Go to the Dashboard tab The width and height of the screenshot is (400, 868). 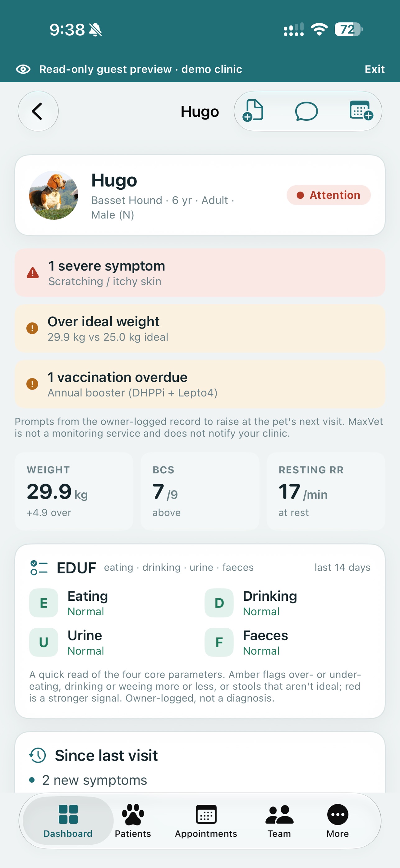click(68, 821)
